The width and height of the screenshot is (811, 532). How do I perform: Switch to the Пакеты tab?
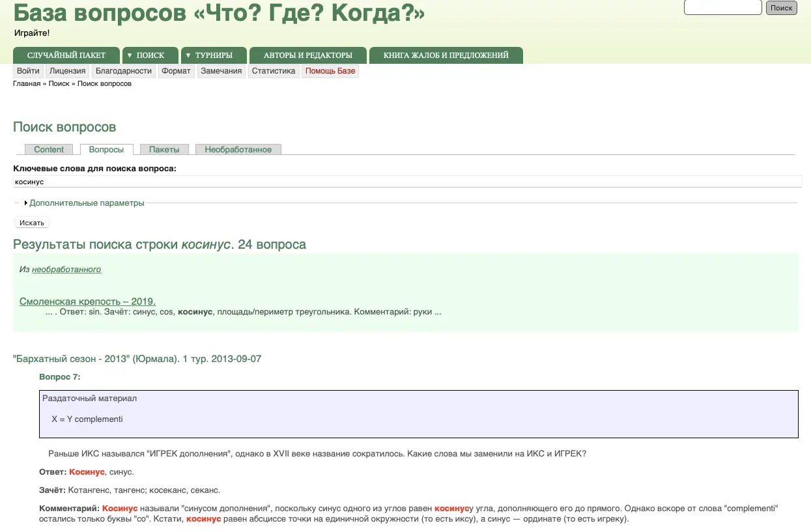tap(164, 150)
